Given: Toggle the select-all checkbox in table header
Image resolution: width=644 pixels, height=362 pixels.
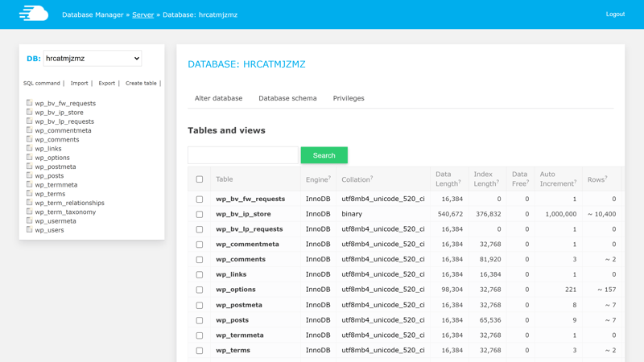Looking at the screenshot, I should coord(200,179).
